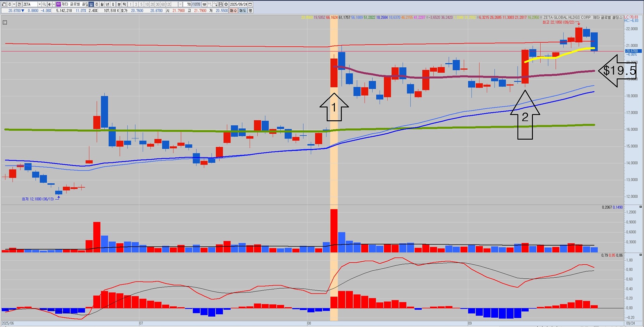Click the speaker sound alert icon
This screenshot has height=327, width=644.
pos(50,4)
